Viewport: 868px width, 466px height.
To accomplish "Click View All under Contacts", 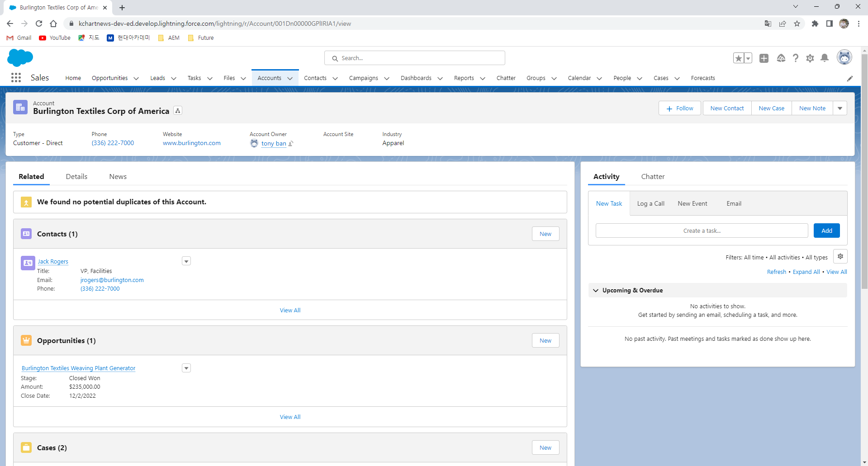I will tap(290, 310).
